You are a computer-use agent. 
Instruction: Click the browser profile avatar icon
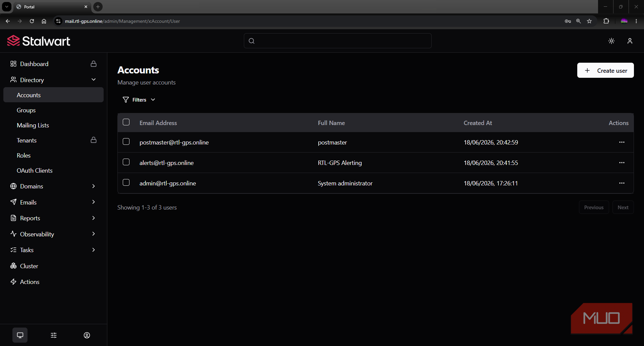pos(624,21)
